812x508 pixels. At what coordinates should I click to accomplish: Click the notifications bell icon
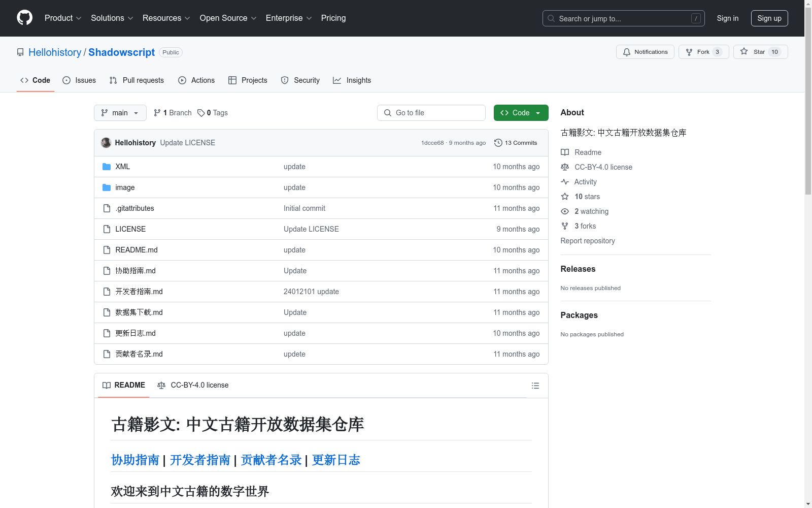coord(627,52)
